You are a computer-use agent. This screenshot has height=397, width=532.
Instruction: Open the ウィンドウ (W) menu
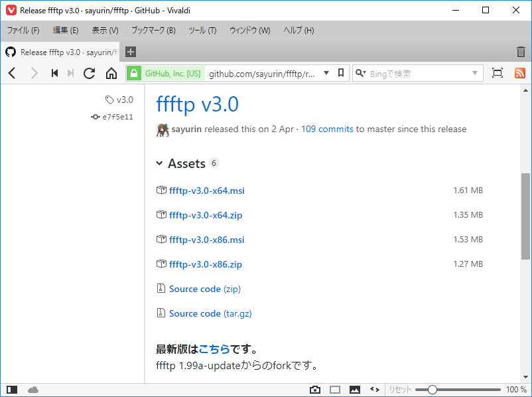(249, 31)
